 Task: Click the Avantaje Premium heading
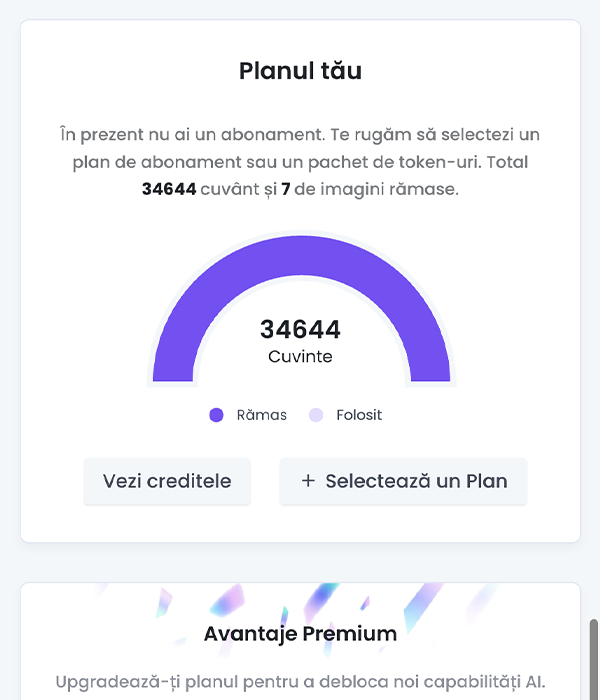coord(300,633)
